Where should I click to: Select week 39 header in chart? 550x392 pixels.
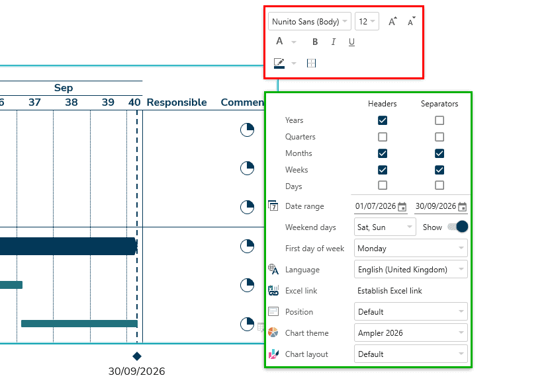[x=108, y=102]
